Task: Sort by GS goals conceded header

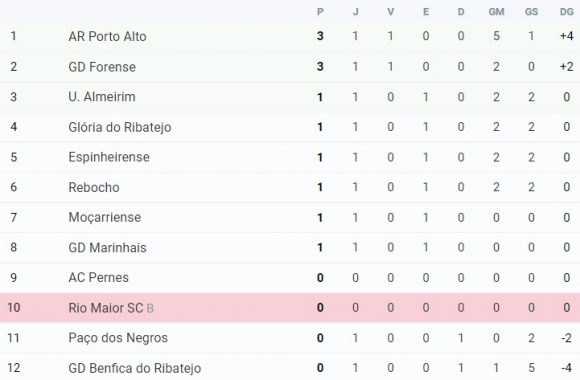Action: click(x=532, y=12)
